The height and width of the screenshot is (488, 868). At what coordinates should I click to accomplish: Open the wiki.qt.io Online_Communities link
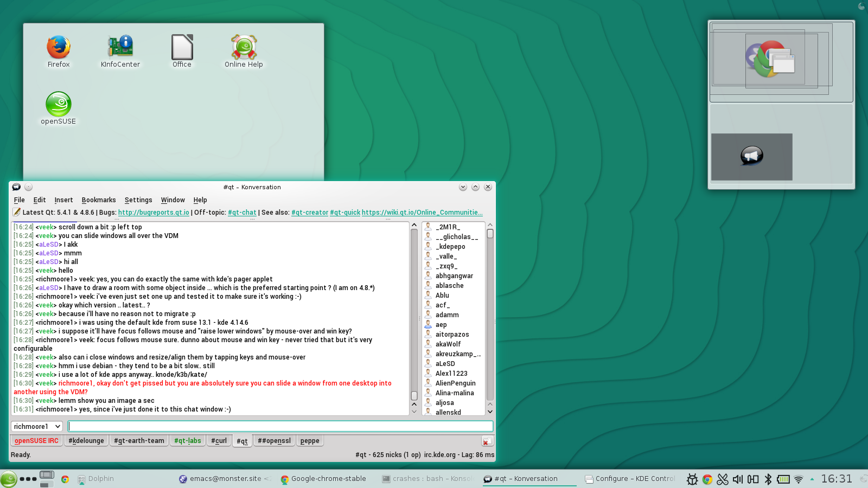click(x=422, y=213)
